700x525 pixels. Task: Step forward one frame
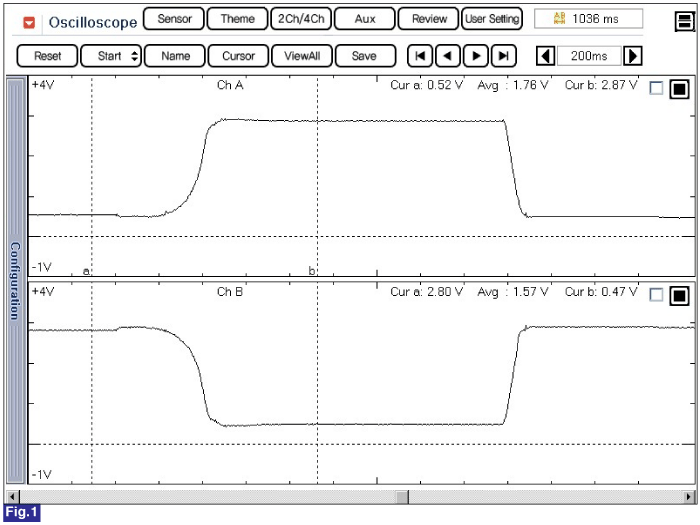coord(476,56)
